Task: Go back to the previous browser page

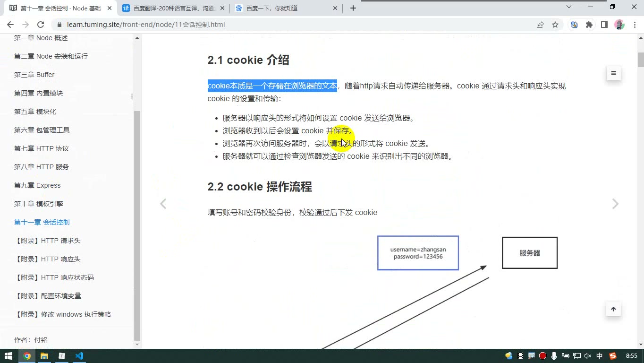Action: [x=10, y=25]
